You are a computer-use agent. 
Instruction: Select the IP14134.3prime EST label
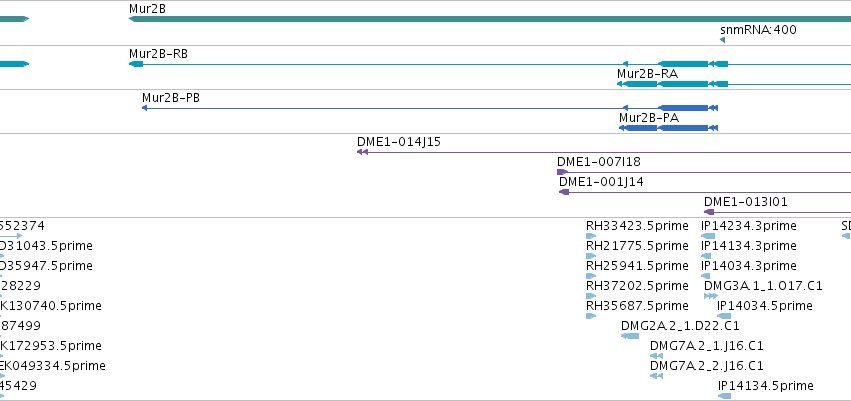coord(749,246)
